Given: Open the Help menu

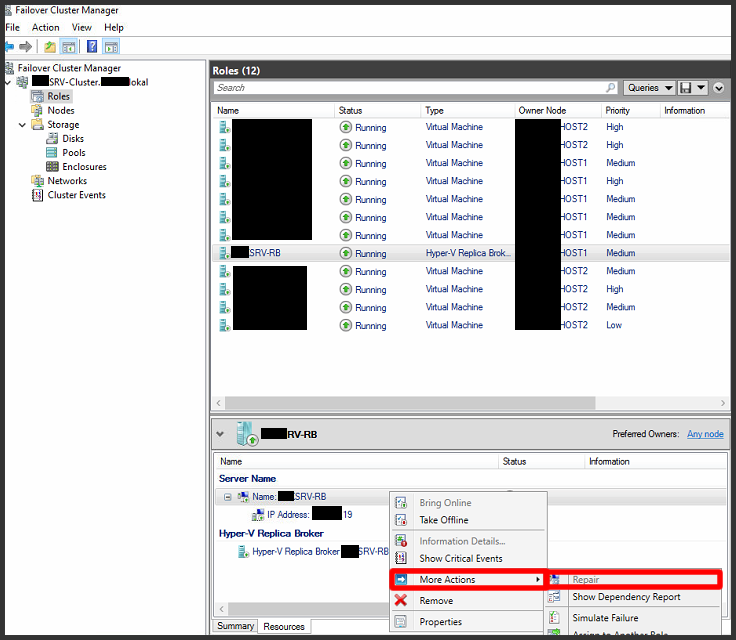Looking at the screenshot, I should pyautogui.click(x=114, y=28).
